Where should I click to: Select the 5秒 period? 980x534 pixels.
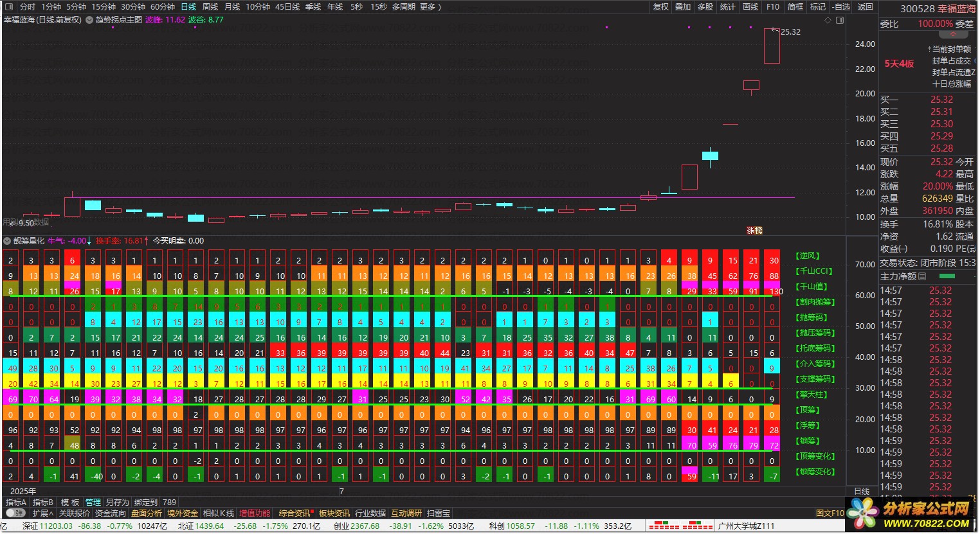click(x=356, y=6)
